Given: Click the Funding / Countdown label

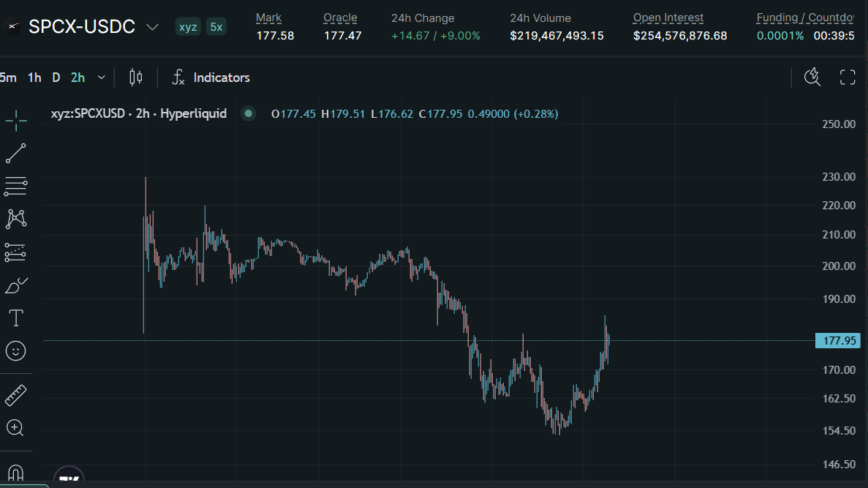Looking at the screenshot, I should 805,18.
